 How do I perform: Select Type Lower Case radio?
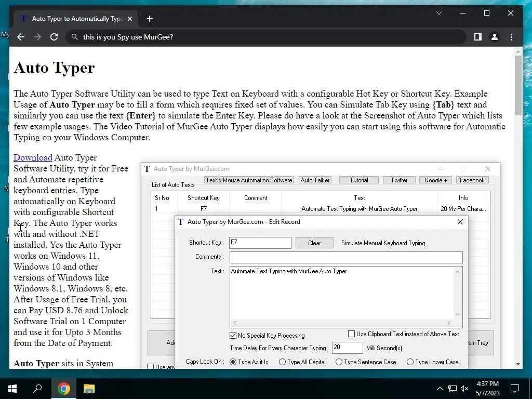pos(410,362)
